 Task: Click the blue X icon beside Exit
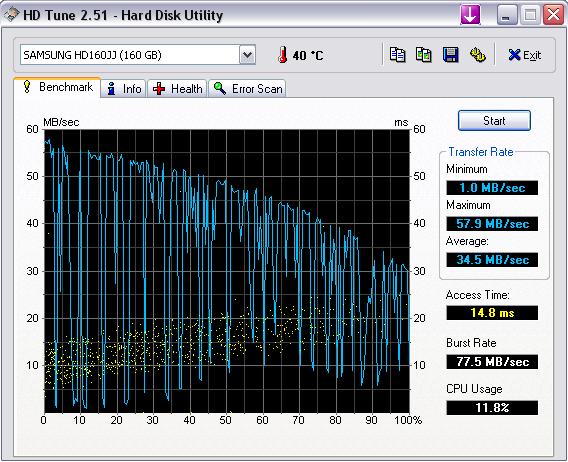pyautogui.click(x=514, y=55)
